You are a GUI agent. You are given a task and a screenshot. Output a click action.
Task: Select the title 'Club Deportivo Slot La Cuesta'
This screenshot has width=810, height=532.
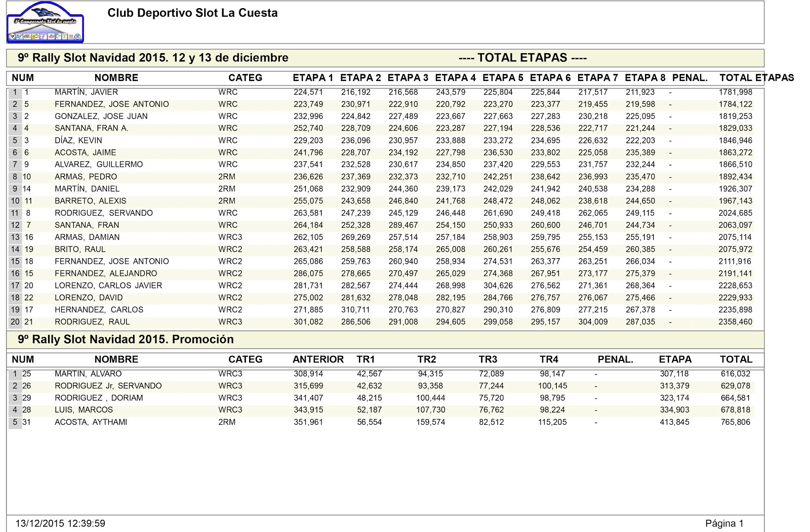click(x=192, y=13)
